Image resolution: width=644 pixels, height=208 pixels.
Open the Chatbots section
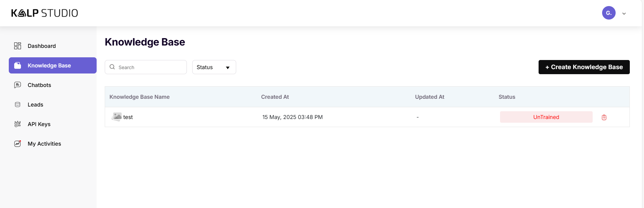pos(39,85)
